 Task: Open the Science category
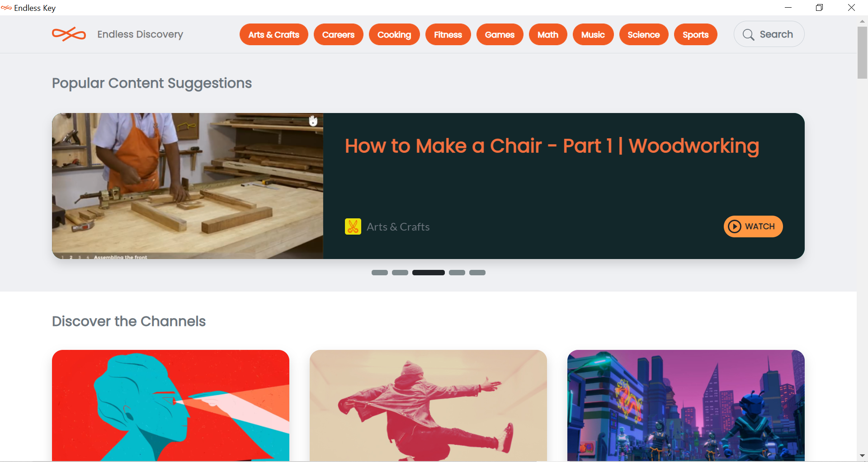[644, 34]
